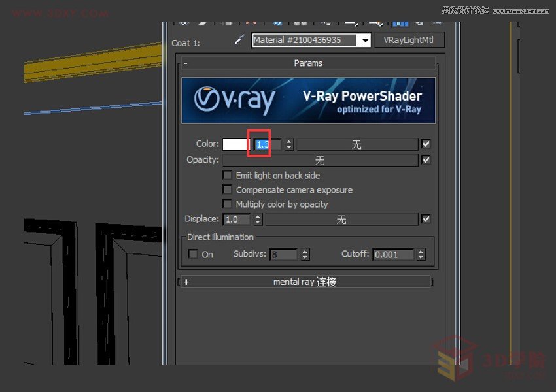
Task: Click the Put Material to Scene icon
Action: 203,22
